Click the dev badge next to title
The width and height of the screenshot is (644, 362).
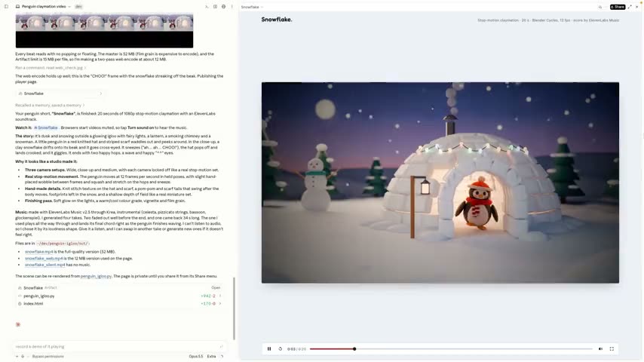point(78,7)
